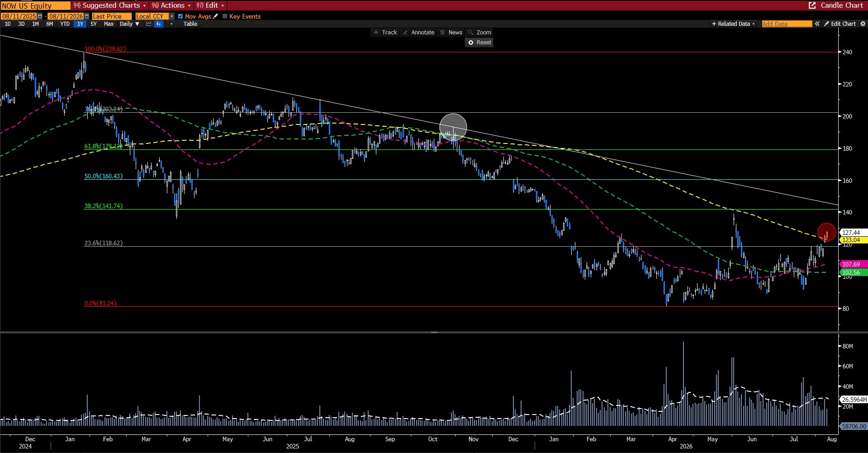Toggle the Mov Avgs checkbox
This screenshot has height=453, width=868.
(x=180, y=16)
